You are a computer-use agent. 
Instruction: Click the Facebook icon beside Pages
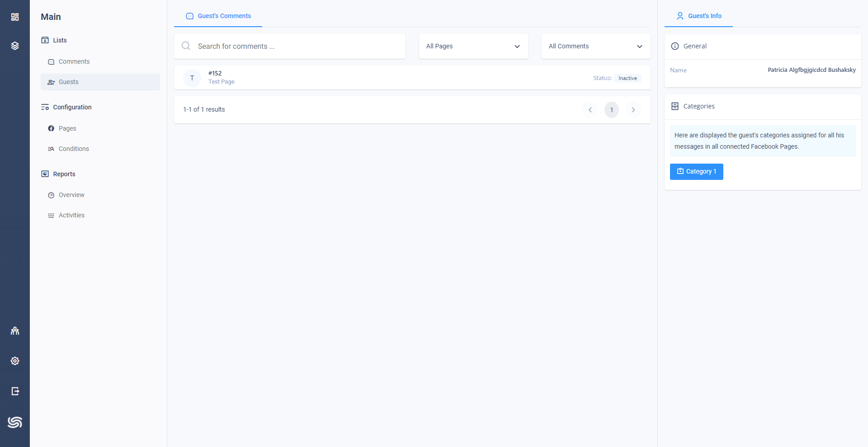[x=51, y=129]
